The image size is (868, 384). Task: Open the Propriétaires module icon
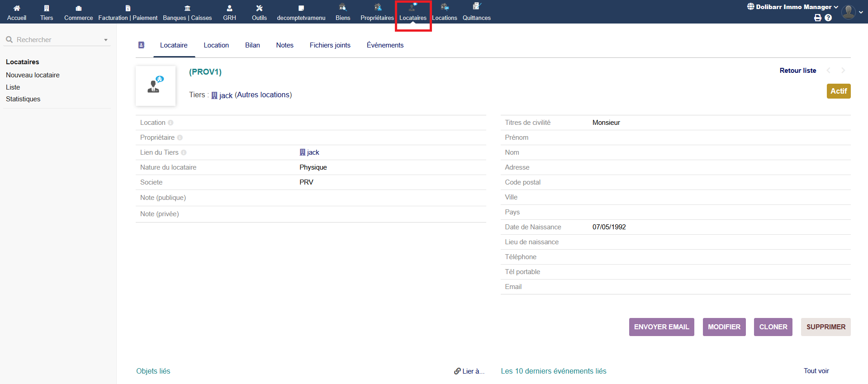click(377, 8)
